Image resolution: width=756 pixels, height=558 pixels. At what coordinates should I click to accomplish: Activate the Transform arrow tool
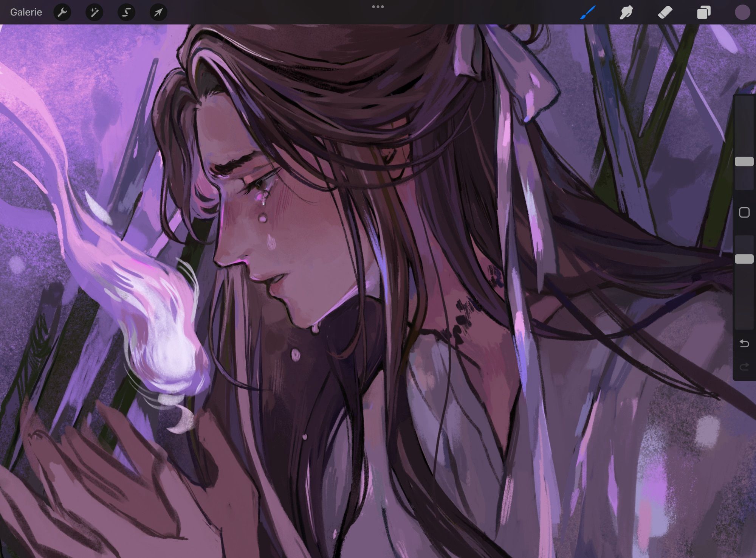[158, 12]
